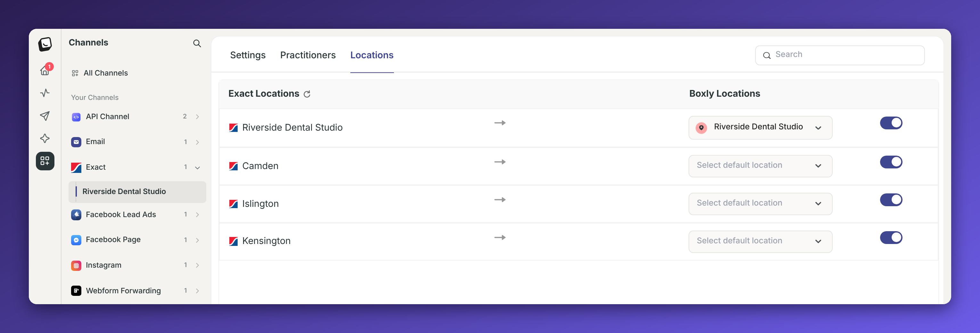Screen dimensions: 980x333
Task: Click the location pin icon in Riverside dropdown
Action: pos(701,128)
